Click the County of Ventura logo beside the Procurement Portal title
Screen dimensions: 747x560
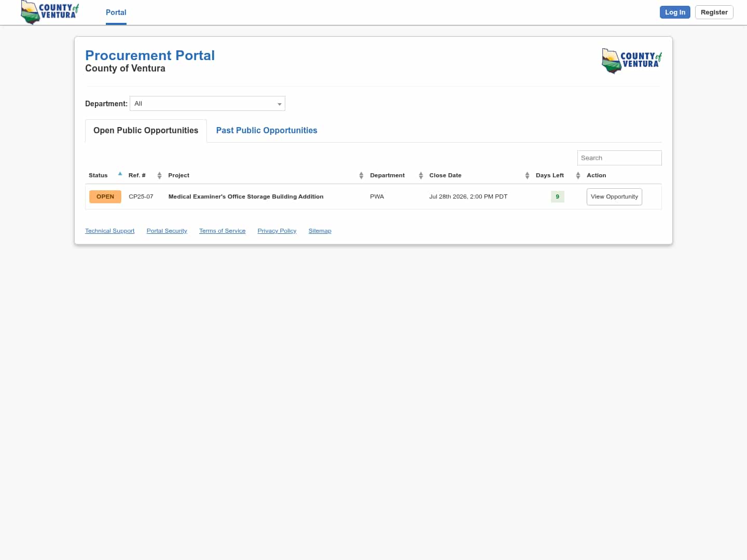tap(632, 61)
